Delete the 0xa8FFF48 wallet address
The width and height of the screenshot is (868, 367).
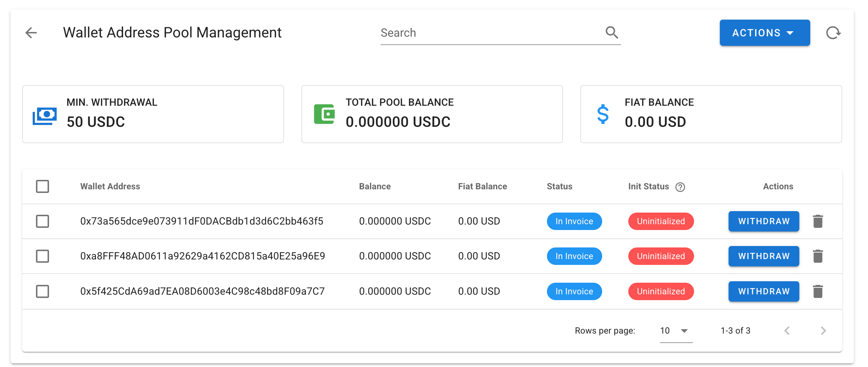pyautogui.click(x=818, y=256)
